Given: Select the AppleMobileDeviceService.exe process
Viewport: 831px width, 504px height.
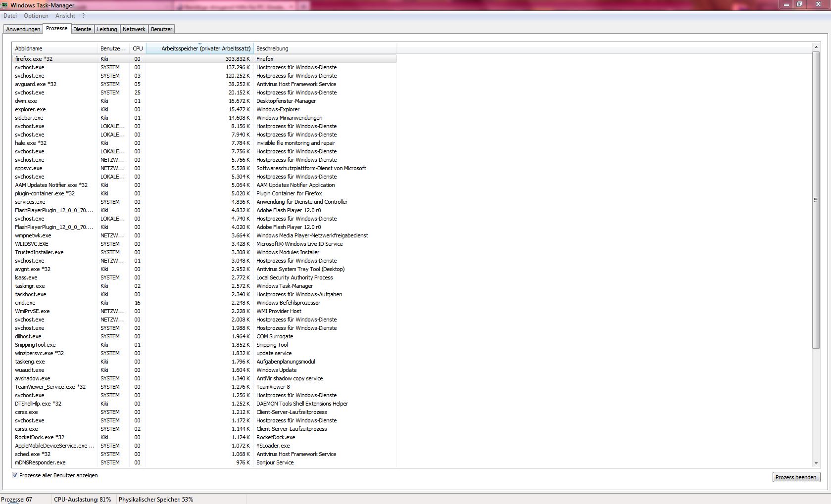Looking at the screenshot, I should coord(204,446).
